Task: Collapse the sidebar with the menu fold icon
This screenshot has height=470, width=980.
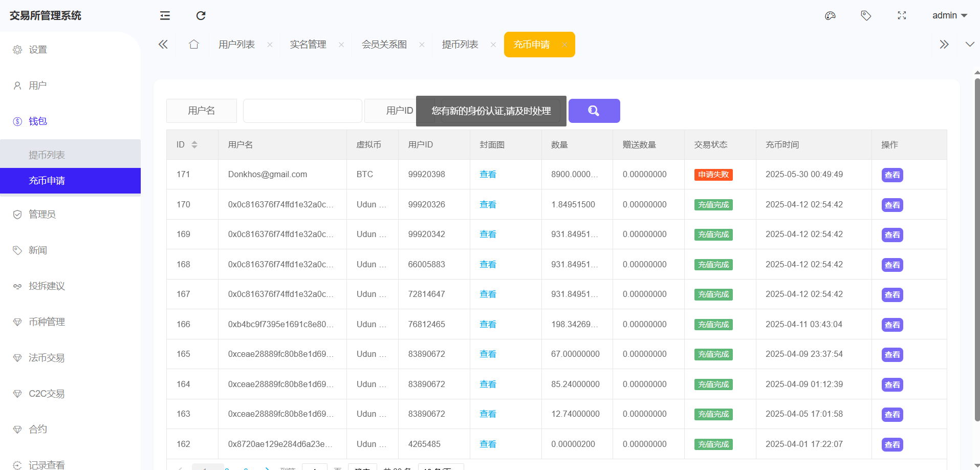Action: pyautogui.click(x=165, y=16)
